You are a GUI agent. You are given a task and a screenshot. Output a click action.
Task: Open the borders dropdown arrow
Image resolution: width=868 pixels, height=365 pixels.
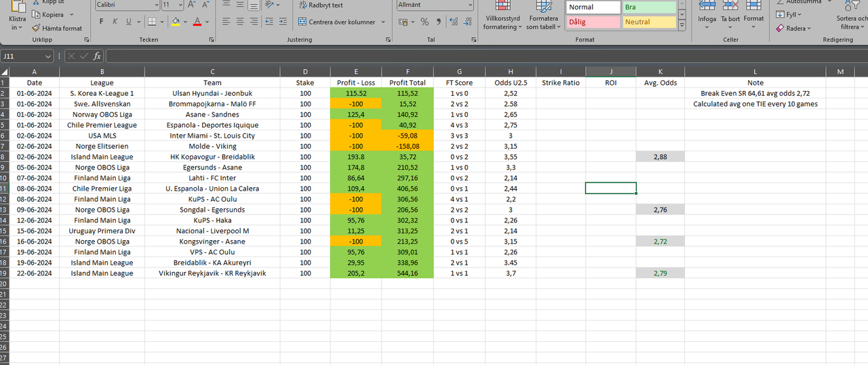pos(161,22)
